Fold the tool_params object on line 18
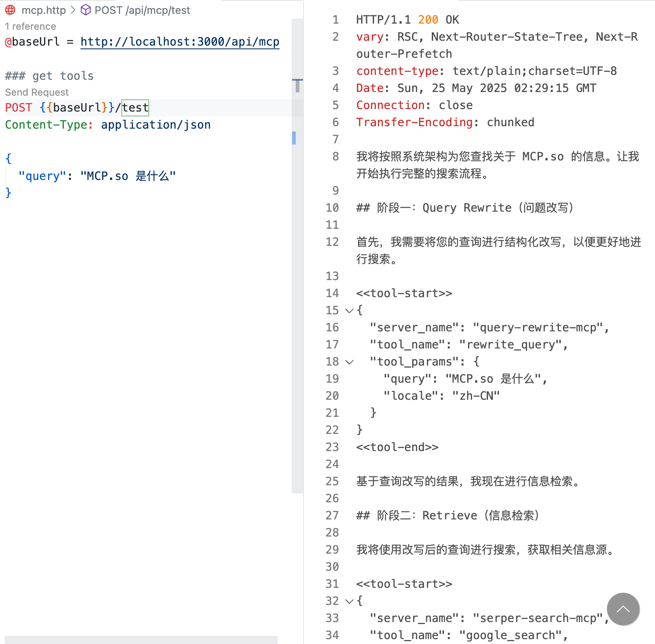The image size is (655, 644). pyautogui.click(x=349, y=362)
